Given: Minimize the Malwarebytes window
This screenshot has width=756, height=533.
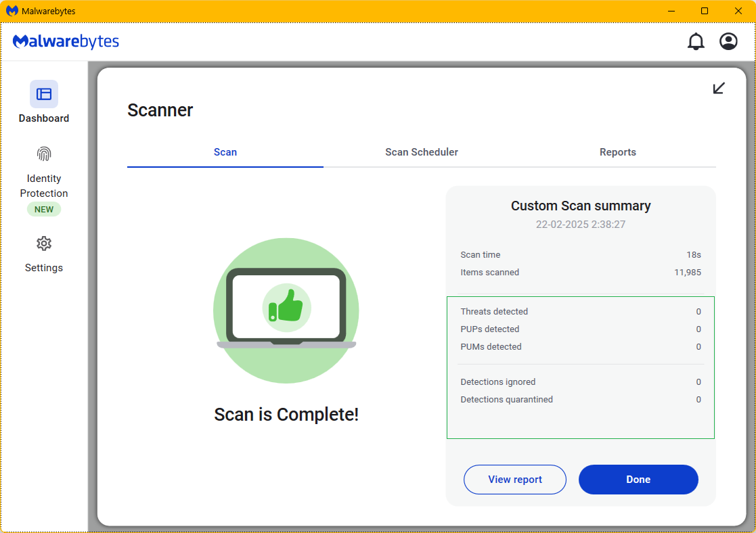Looking at the screenshot, I should pyautogui.click(x=671, y=11).
